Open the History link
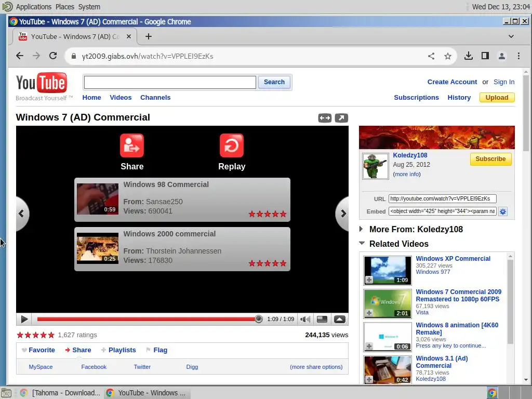 click(459, 97)
